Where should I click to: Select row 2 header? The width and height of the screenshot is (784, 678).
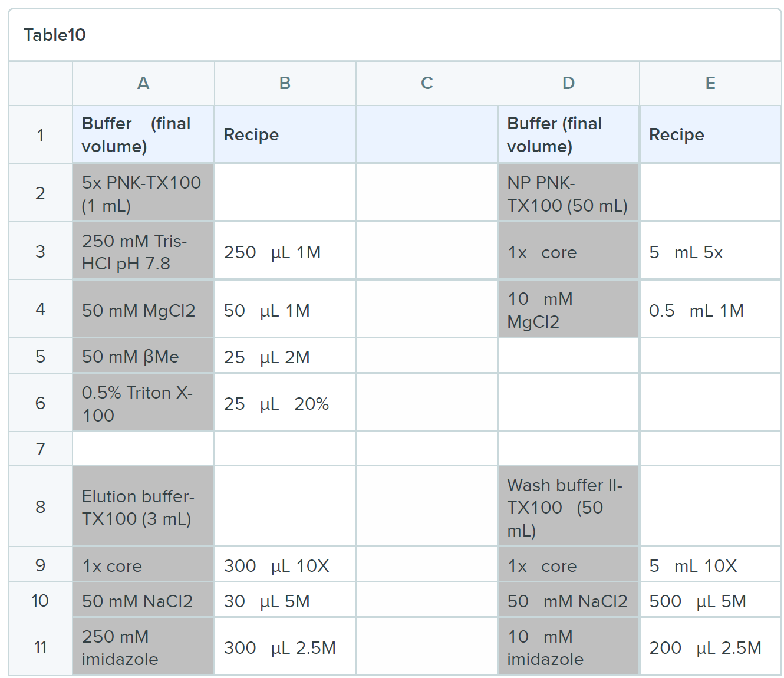point(40,193)
